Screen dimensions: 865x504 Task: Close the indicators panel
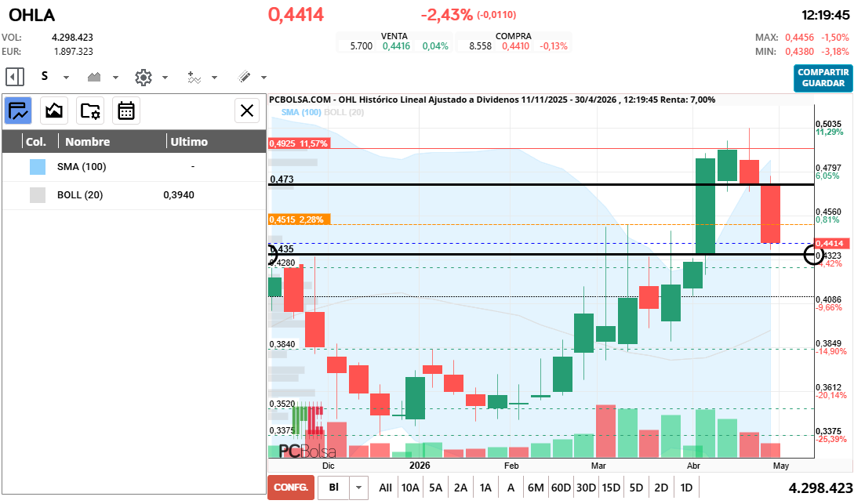(248, 111)
